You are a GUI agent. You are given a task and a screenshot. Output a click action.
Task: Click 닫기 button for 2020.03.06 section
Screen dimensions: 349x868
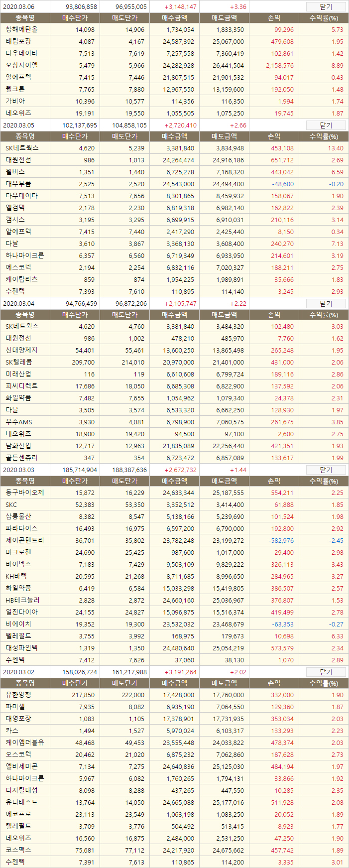(x=326, y=7)
